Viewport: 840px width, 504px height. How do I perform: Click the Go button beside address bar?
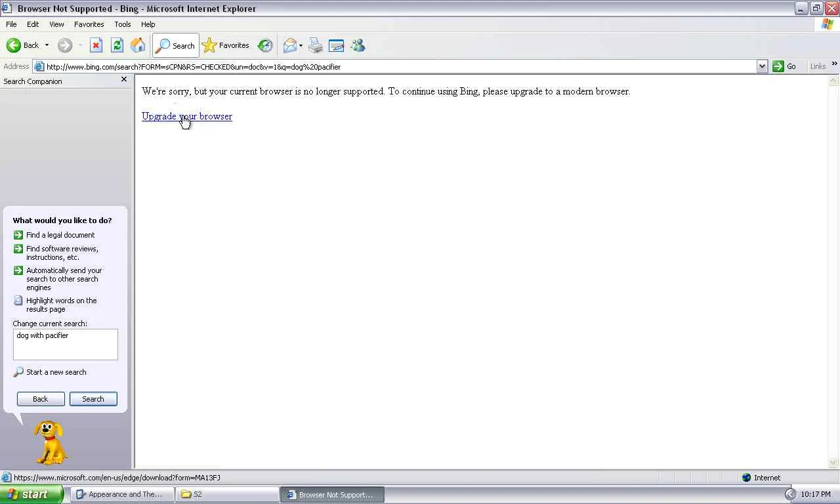[x=785, y=66]
